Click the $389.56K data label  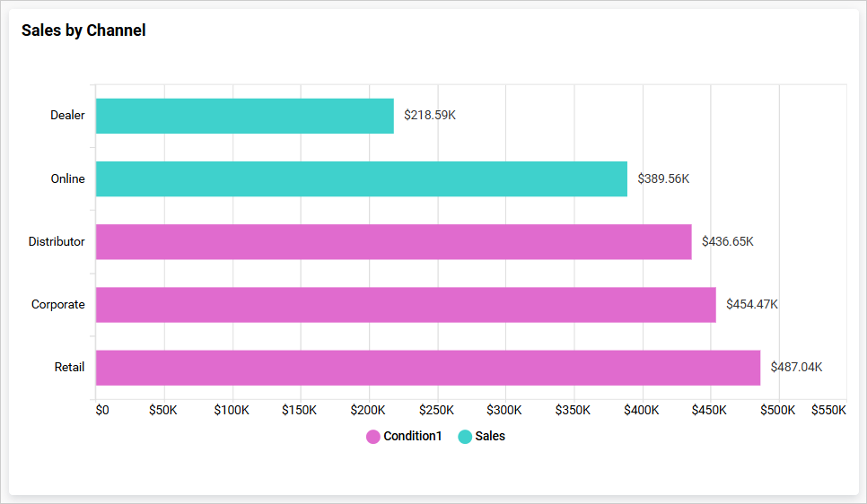pos(663,178)
